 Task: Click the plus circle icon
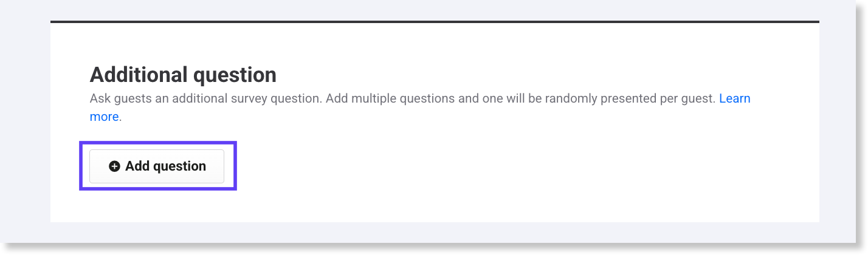point(114,166)
